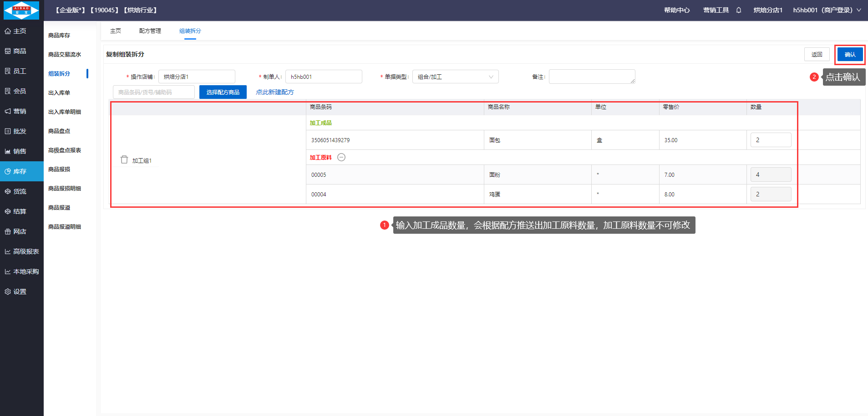Click the 返回 button
Screen dimensions: 868x416
pos(817,55)
